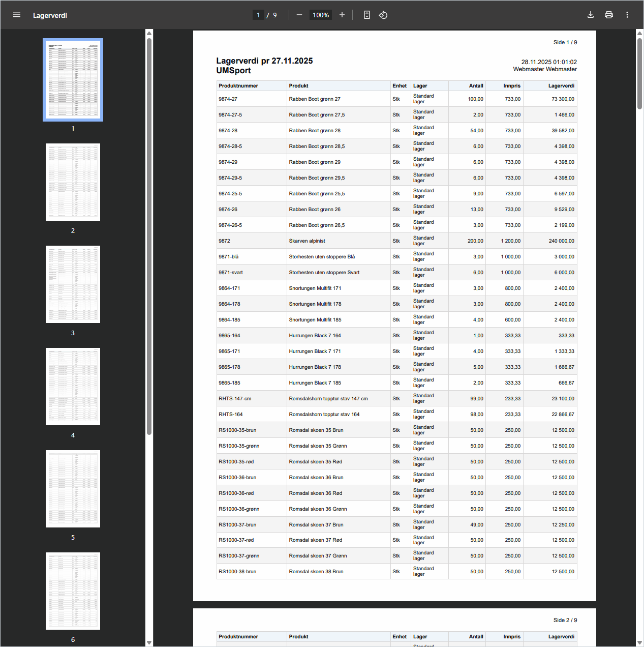644x647 pixels.
Task: Jump to page 3 thumbnail
Action: click(x=73, y=284)
